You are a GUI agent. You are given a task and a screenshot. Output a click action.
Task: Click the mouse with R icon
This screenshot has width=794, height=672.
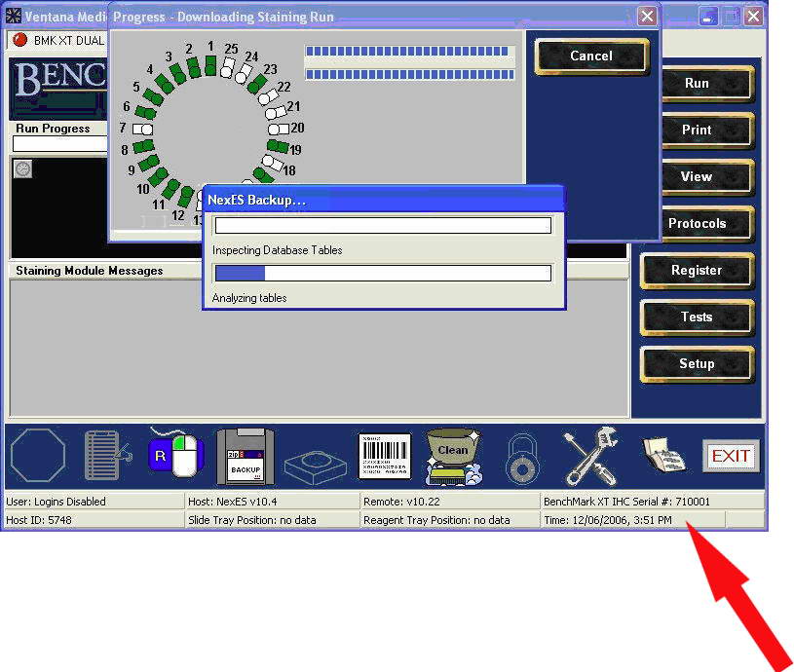175,456
